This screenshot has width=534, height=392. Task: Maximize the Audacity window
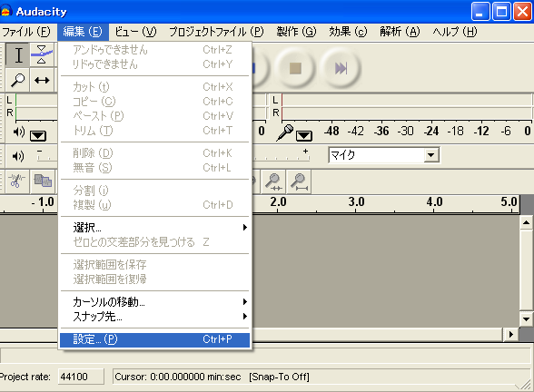tap(501, 12)
